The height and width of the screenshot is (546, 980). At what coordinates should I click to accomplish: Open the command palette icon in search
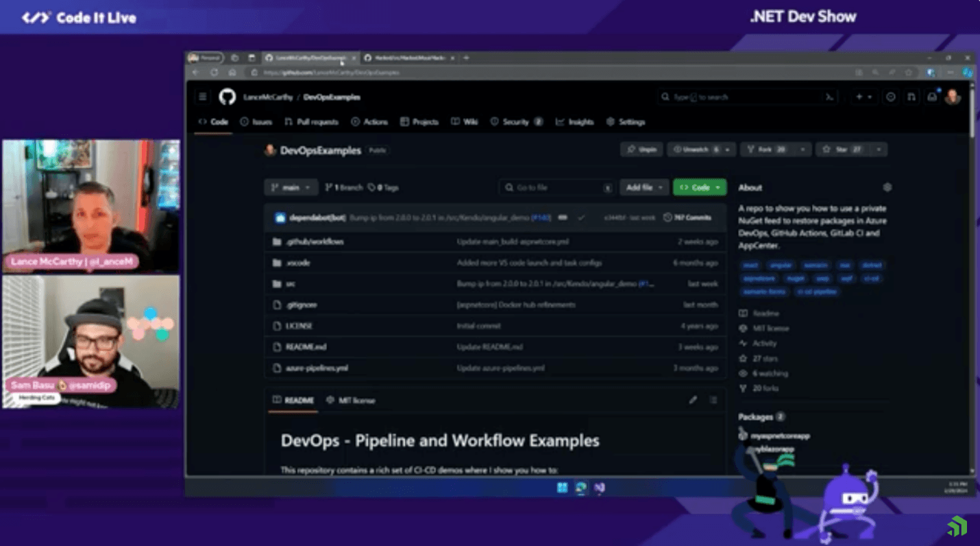(829, 97)
